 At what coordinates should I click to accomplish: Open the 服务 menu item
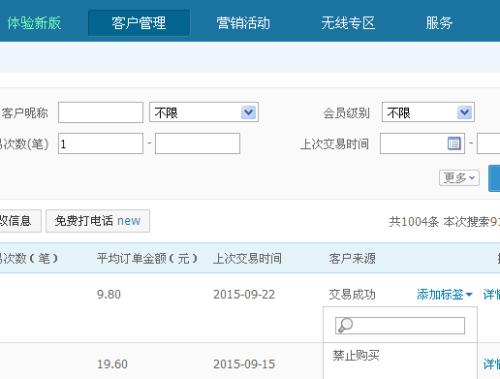click(x=439, y=23)
